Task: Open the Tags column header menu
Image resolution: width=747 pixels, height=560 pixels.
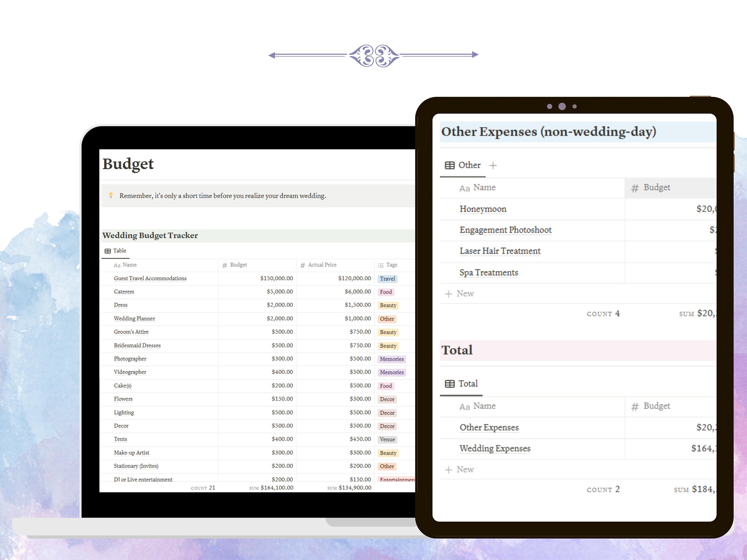Action: (x=394, y=265)
